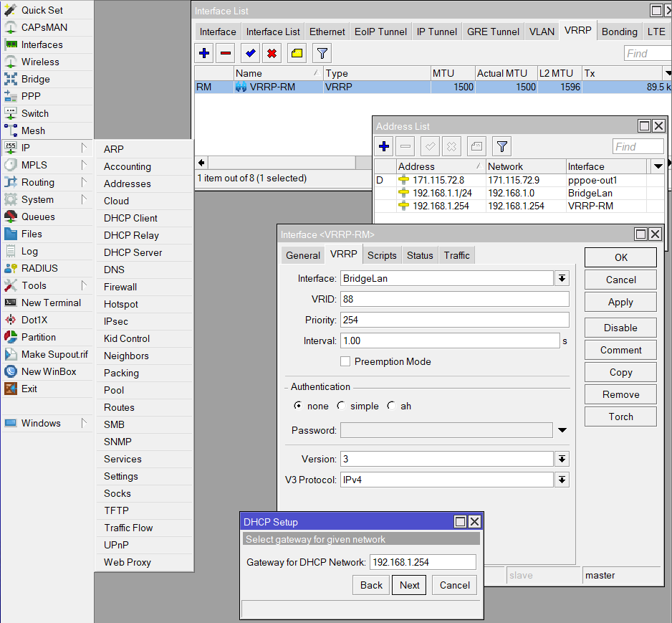Click the Gateway for DHCP Network field
The width and height of the screenshot is (672, 623).
coord(423,562)
